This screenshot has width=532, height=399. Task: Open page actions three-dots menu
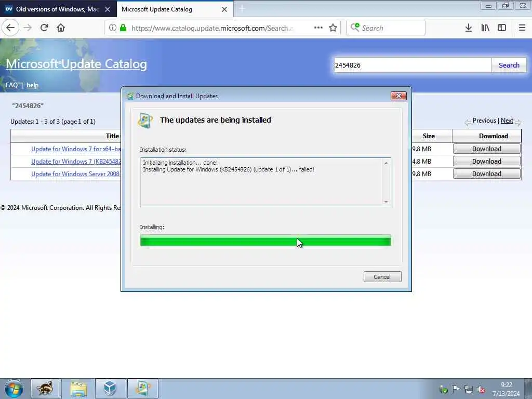pyautogui.click(x=318, y=28)
